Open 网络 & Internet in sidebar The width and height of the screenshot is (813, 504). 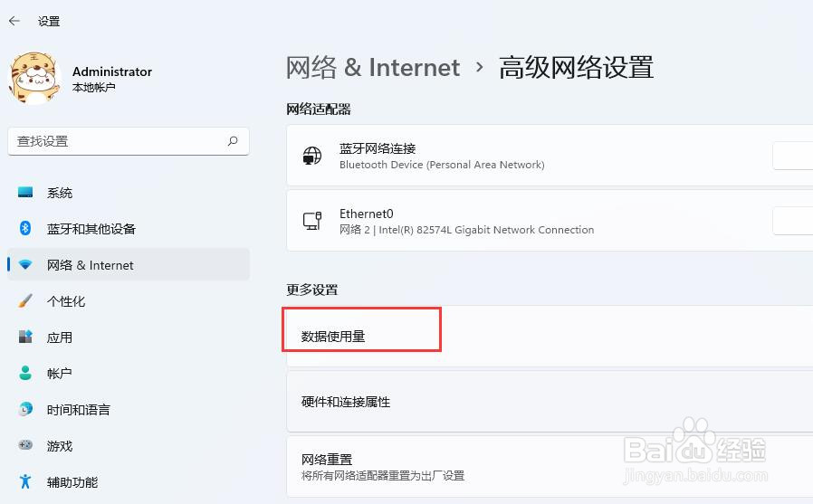tap(91, 265)
